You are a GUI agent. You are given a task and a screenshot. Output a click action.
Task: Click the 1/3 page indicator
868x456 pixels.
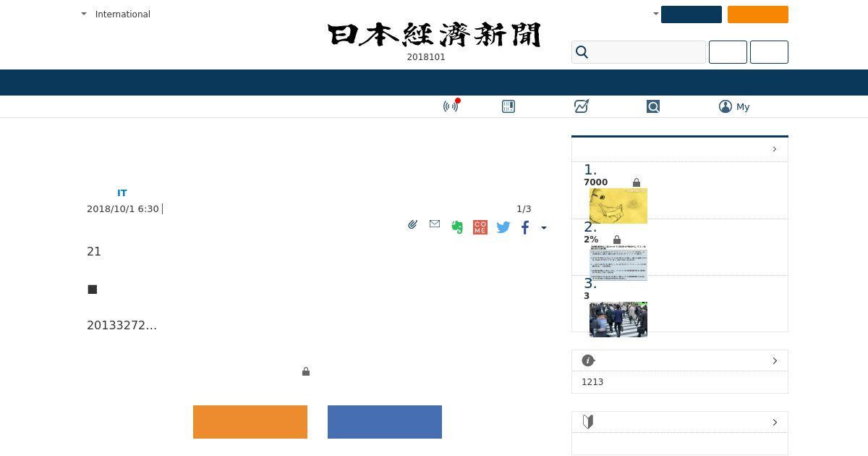[x=524, y=208]
